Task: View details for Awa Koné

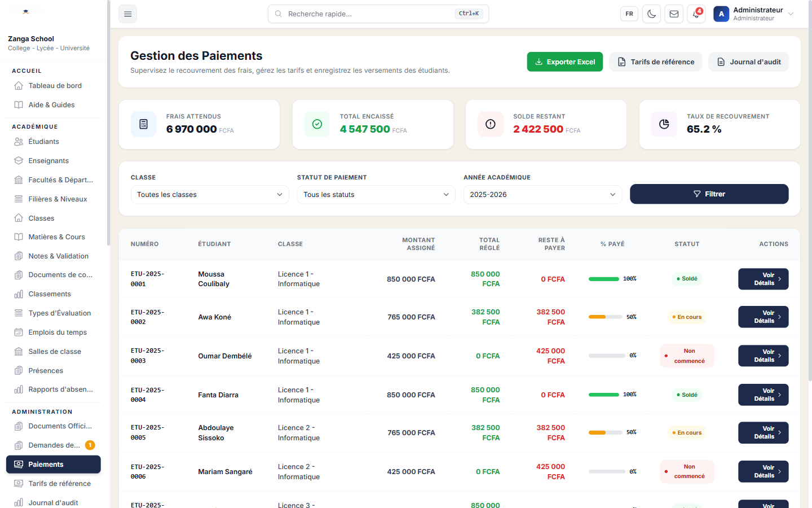Action: 764,317
